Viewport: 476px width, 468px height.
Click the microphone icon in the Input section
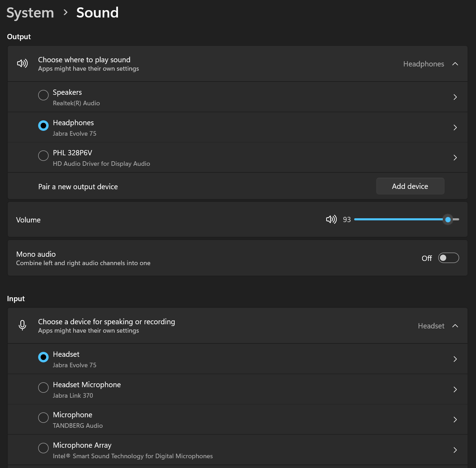22,325
